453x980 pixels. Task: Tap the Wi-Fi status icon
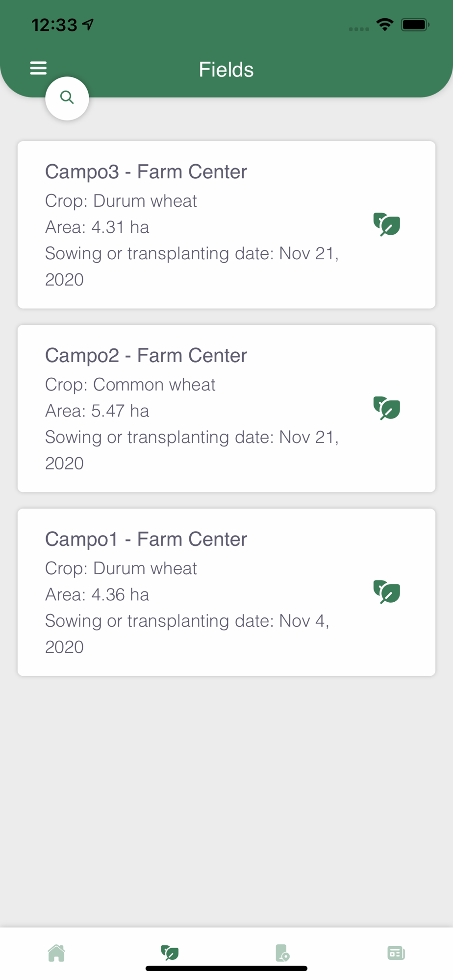[385, 24]
